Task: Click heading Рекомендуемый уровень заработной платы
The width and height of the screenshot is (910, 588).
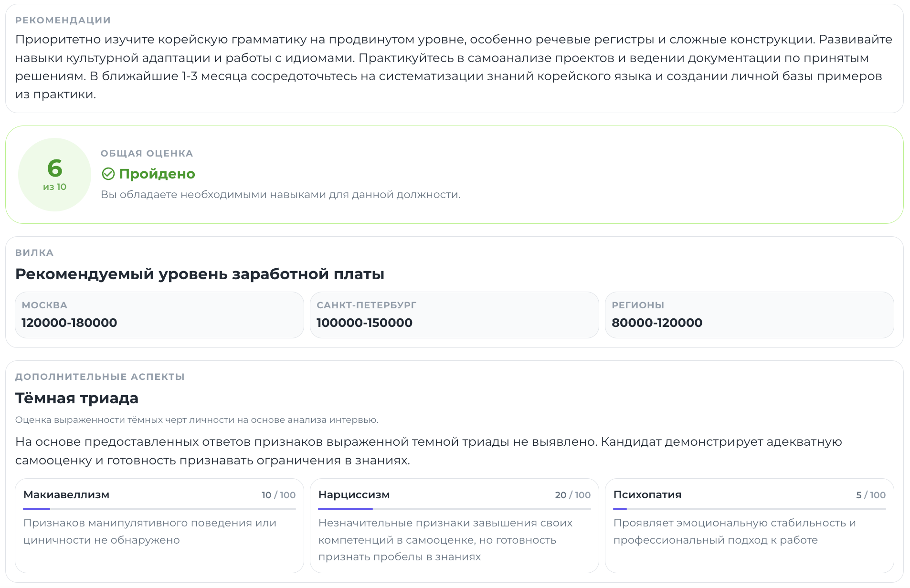Action: [x=200, y=274]
